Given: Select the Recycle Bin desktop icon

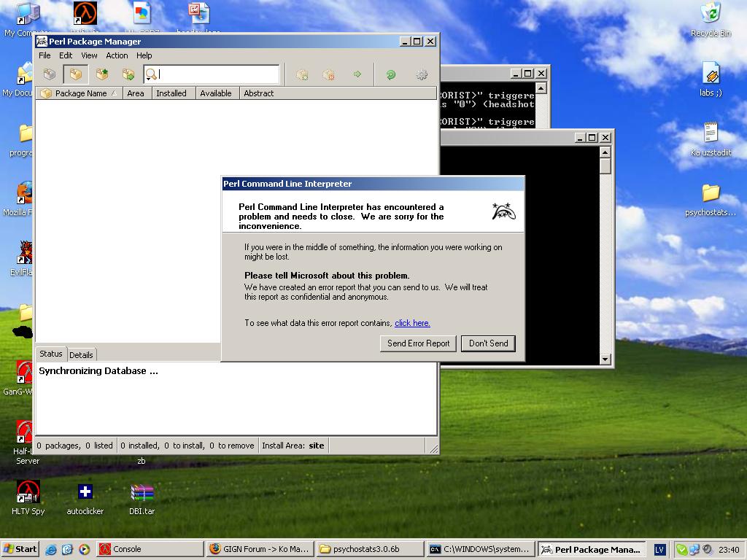Looking at the screenshot, I should [x=711, y=20].
